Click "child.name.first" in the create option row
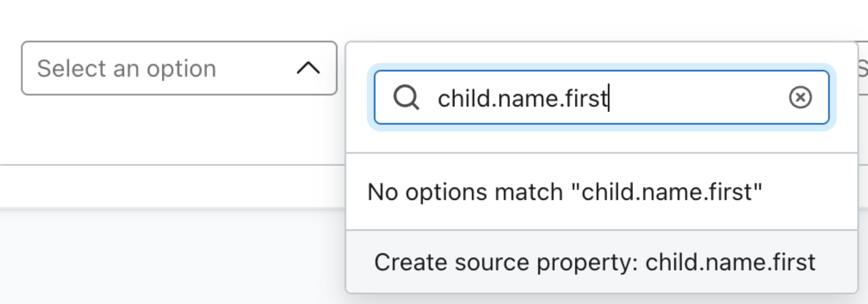868x304 pixels. click(730, 262)
